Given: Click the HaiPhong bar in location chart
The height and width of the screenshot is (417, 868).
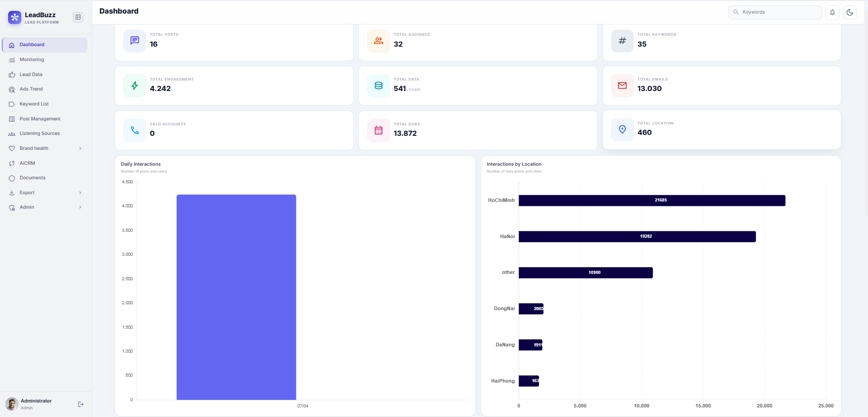Looking at the screenshot, I should click(x=529, y=381).
